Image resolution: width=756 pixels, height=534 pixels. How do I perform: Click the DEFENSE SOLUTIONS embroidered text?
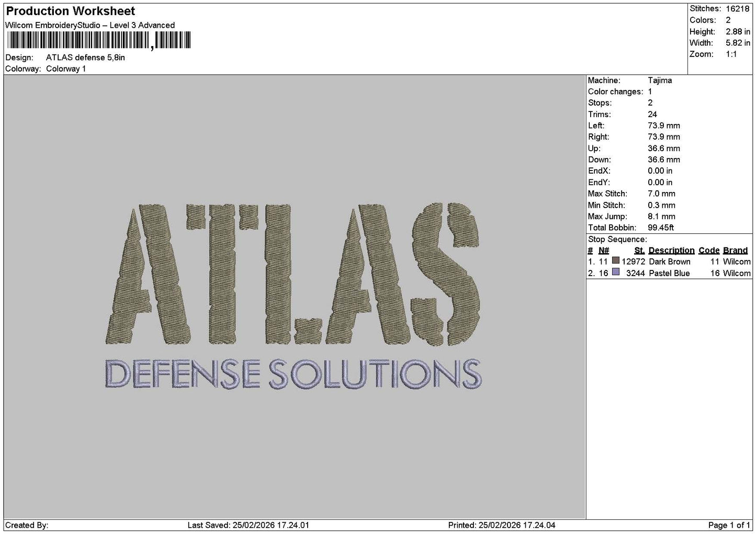coord(294,374)
